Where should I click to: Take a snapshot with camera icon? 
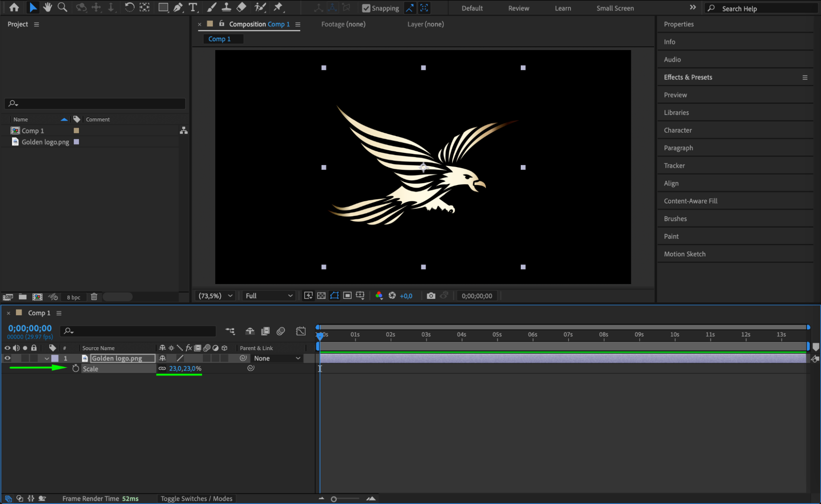tap(431, 296)
